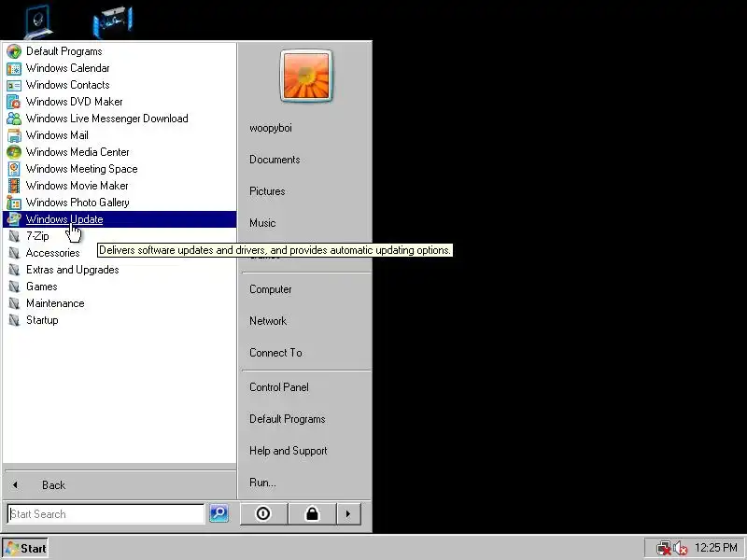Click the Windows Mail icon
747x560 pixels.
click(14, 135)
